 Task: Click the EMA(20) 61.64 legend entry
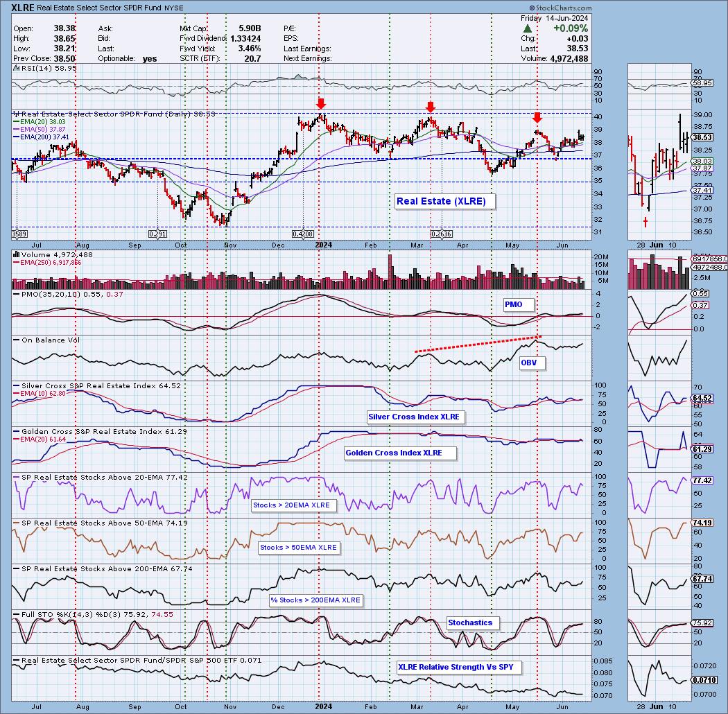tap(39, 439)
